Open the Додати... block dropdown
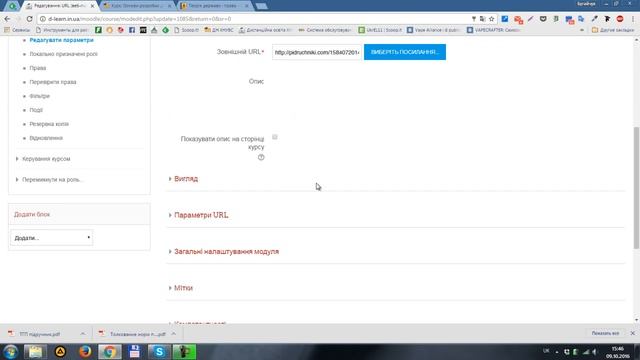Screen dimensions: 640x360 click(52, 238)
